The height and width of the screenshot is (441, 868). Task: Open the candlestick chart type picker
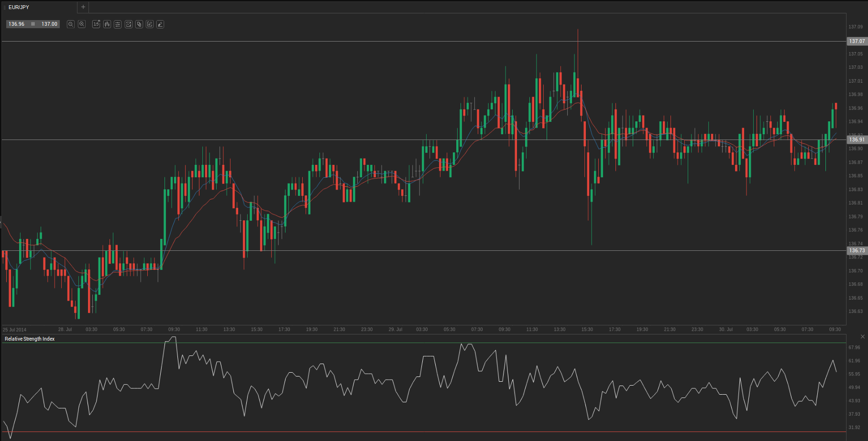pyautogui.click(x=107, y=24)
